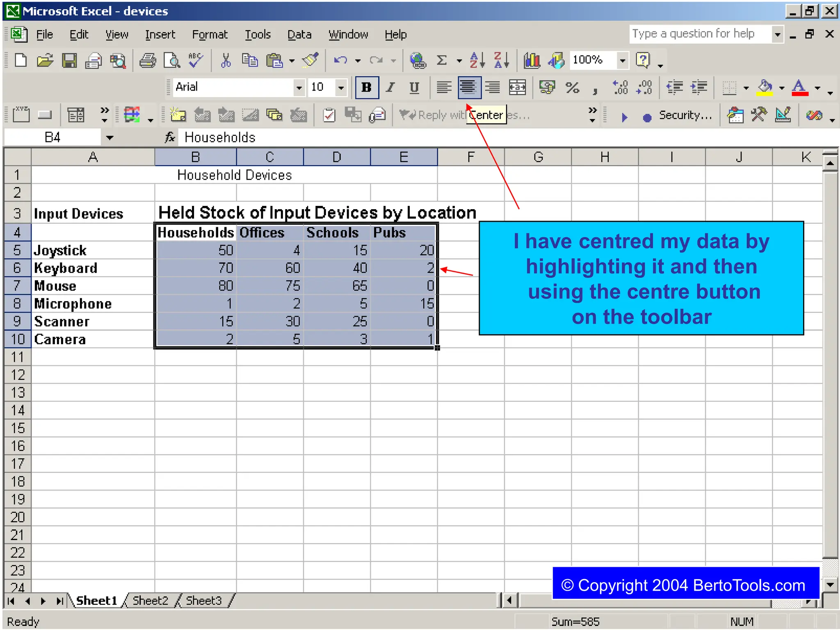Click the Type a question for help box
The image size is (840, 630).
point(701,34)
